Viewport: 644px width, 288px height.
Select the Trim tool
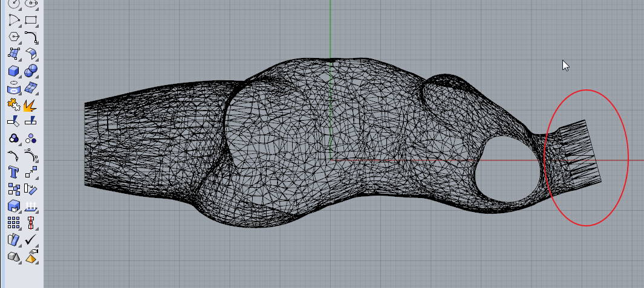coord(14,121)
